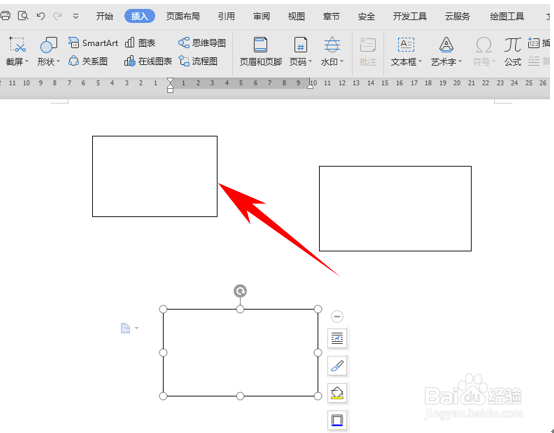
Task: Click the 符号 symbol icon
Action: [x=483, y=45]
